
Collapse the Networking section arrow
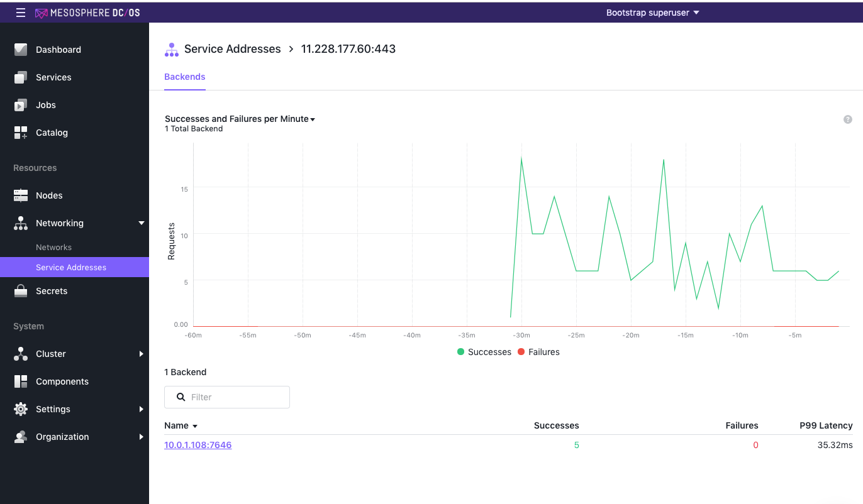click(141, 223)
